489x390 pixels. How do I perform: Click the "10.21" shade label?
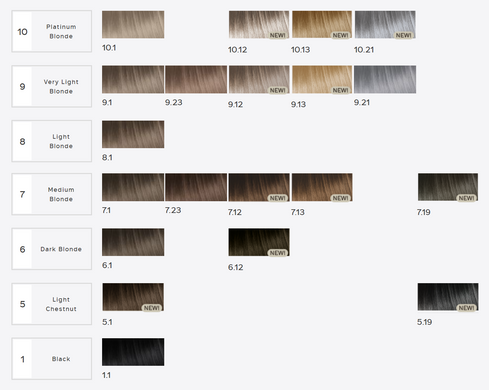click(x=364, y=50)
